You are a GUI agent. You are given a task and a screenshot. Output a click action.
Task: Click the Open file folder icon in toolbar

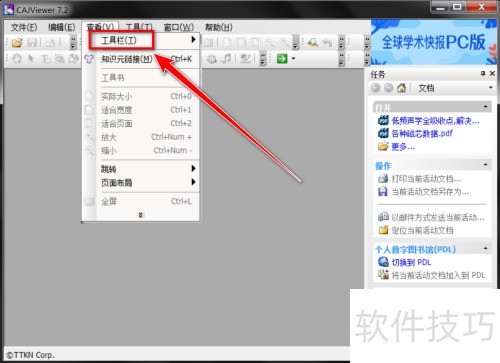coord(17,42)
